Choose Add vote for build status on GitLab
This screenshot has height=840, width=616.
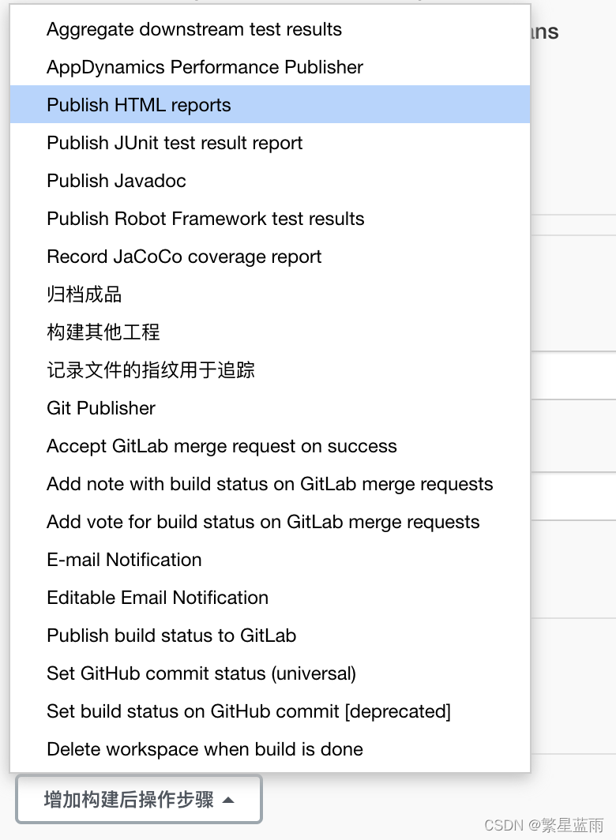pyautogui.click(x=269, y=522)
